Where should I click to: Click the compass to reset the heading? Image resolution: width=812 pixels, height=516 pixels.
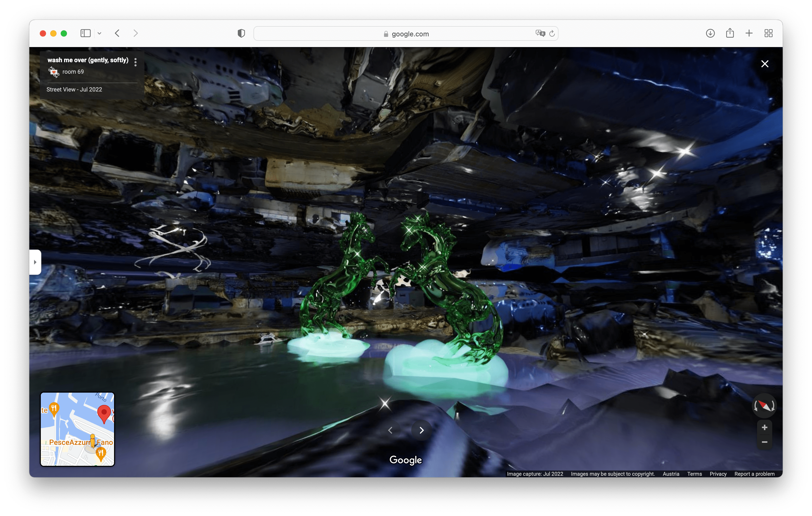(764, 405)
